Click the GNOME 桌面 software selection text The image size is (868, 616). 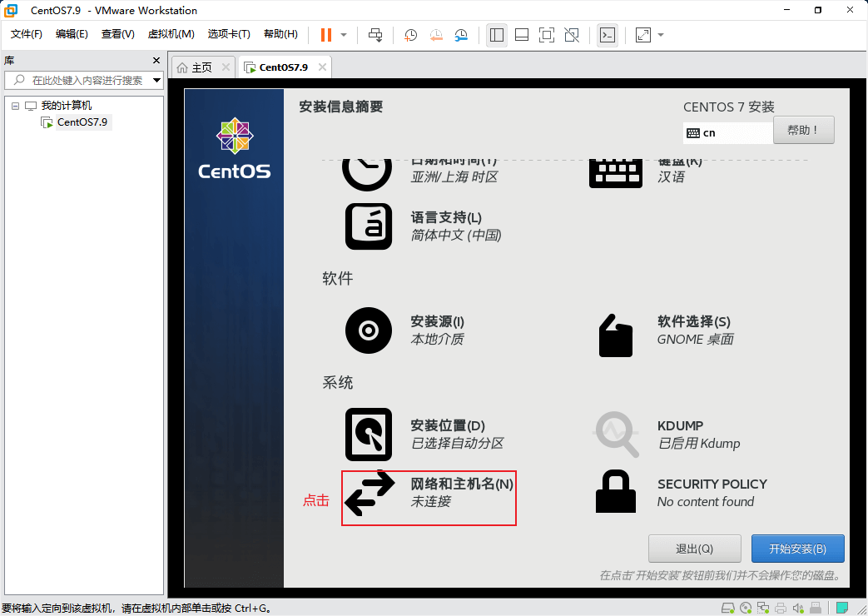[695, 339]
